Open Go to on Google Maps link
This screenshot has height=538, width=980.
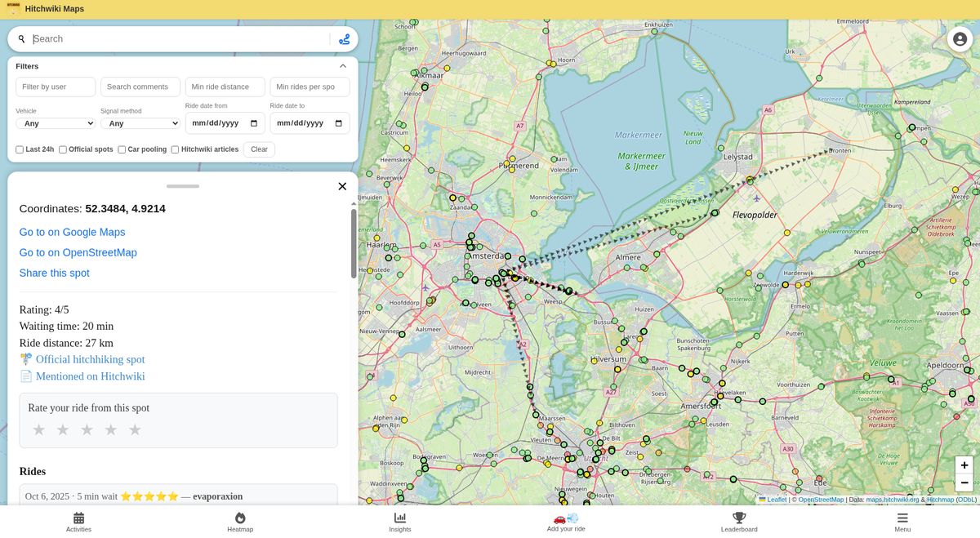[72, 232]
